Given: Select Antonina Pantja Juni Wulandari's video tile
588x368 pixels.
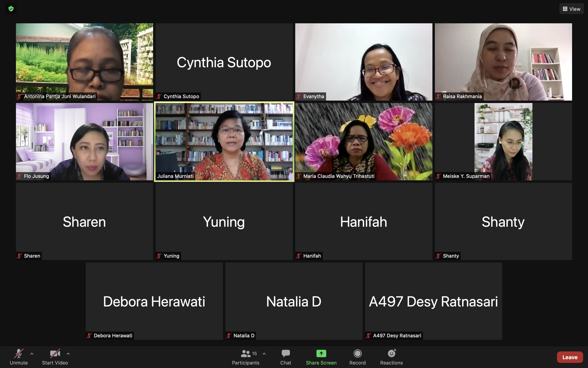Looking at the screenshot, I should point(84,62).
